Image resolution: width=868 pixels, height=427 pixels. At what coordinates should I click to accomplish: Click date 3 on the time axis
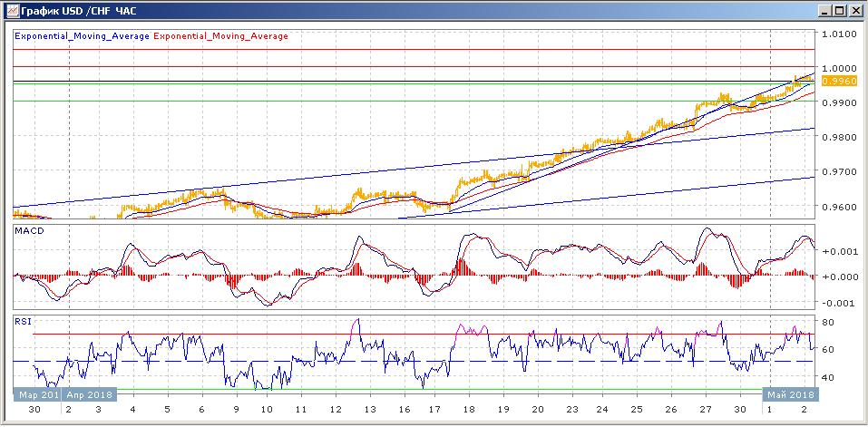pos(99,410)
